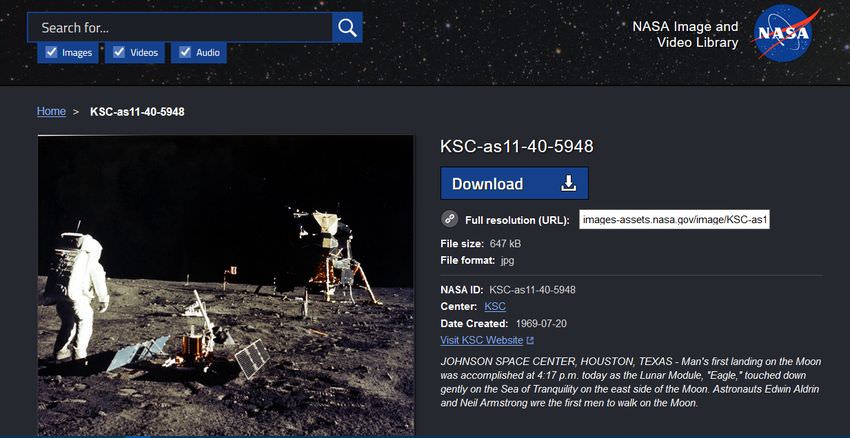850x438 pixels.
Task: Click the KSC-as11-40-5948 page heading
Action: tap(517, 146)
